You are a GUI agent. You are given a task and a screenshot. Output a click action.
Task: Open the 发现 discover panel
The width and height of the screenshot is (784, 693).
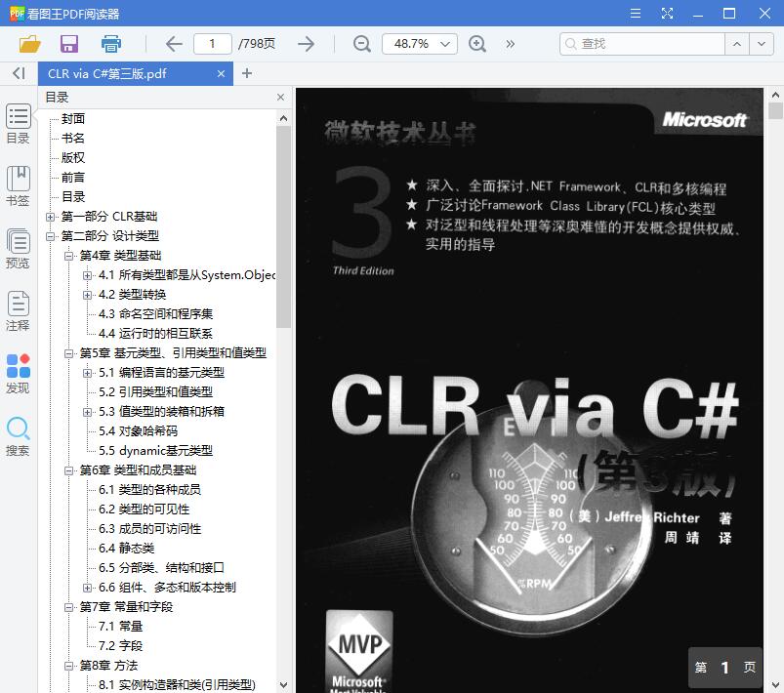pos(18,374)
